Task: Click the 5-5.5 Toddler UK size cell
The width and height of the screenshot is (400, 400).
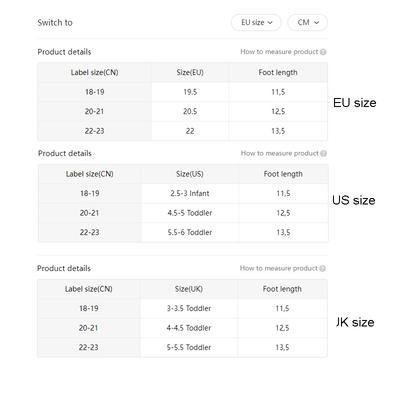Action: [x=189, y=347]
